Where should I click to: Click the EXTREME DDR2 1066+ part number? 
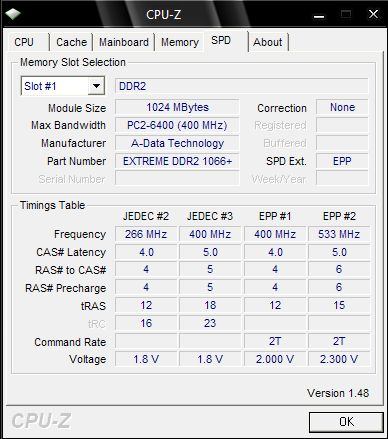[177, 161]
